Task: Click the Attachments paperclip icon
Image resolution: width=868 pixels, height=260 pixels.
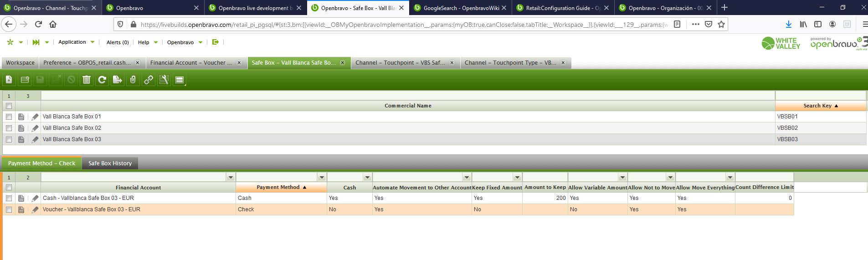Action: click(x=133, y=80)
